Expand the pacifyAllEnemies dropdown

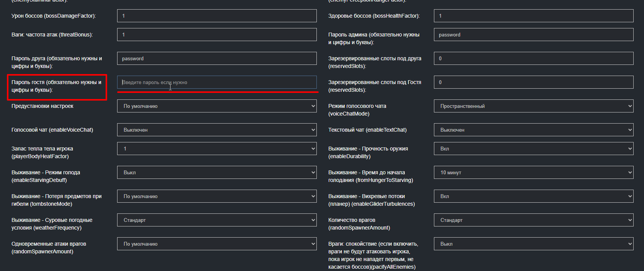tap(533, 244)
